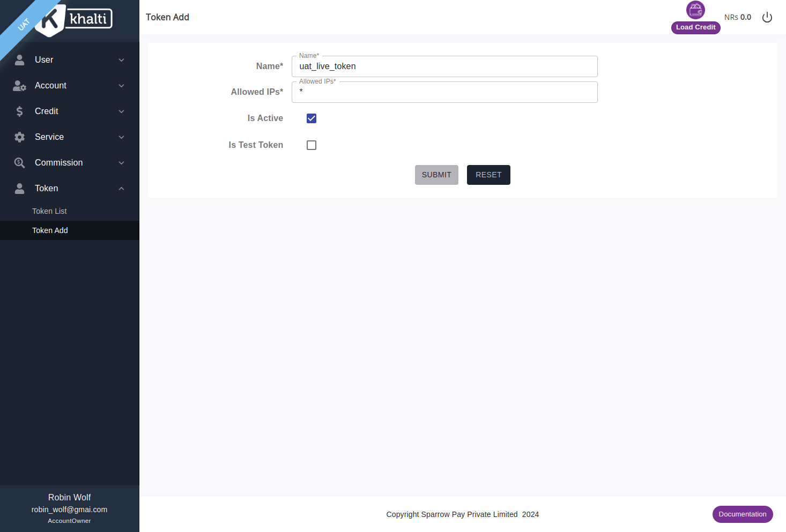Collapse the Token menu chevron
Image resolution: width=786 pixels, height=532 pixels.
click(122, 189)
